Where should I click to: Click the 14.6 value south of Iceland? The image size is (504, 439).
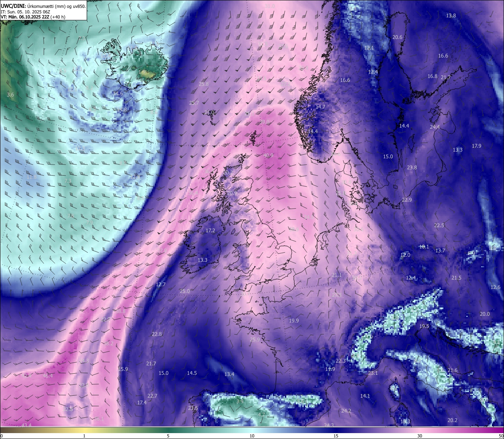(x=118, y=93)
